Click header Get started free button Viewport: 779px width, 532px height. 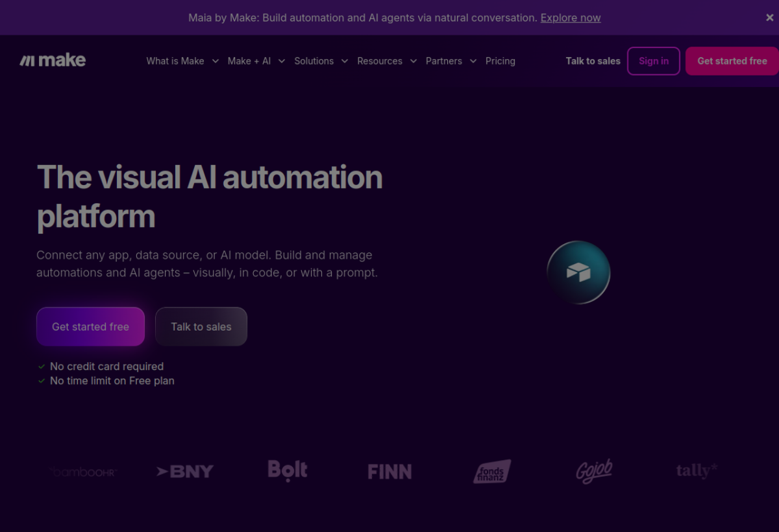pos(732,61)
